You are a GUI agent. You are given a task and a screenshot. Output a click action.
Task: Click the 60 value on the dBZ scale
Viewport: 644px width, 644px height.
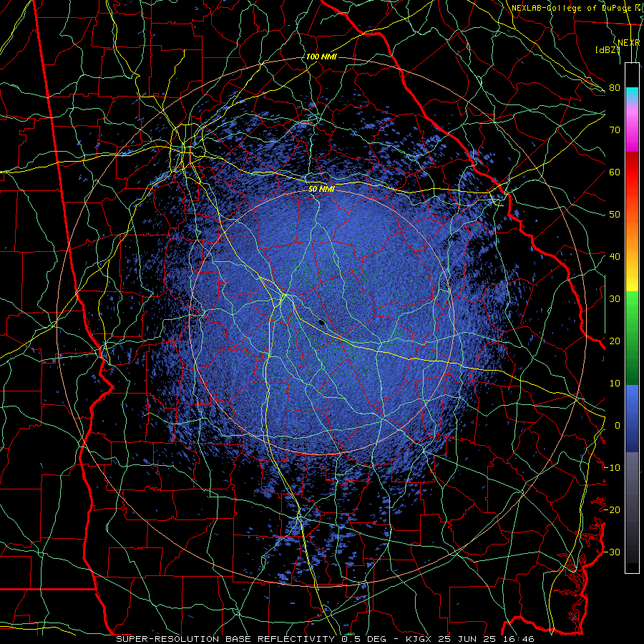(615, 172)
